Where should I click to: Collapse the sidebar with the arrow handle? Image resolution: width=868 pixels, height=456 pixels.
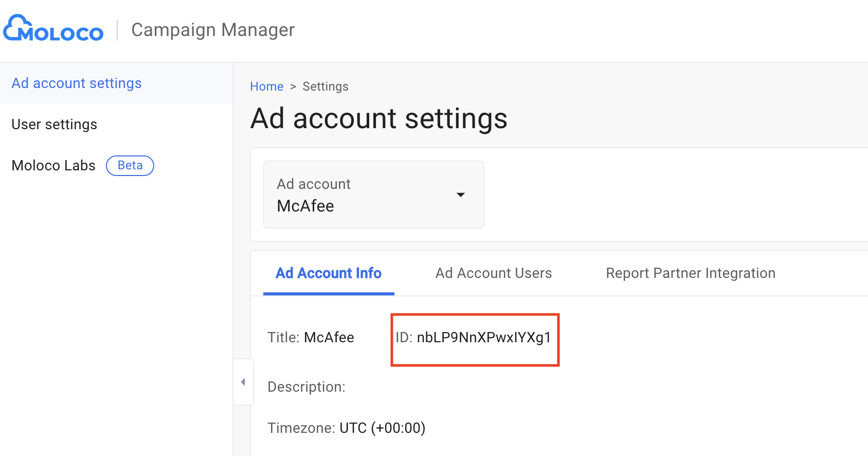coord(243,382)
